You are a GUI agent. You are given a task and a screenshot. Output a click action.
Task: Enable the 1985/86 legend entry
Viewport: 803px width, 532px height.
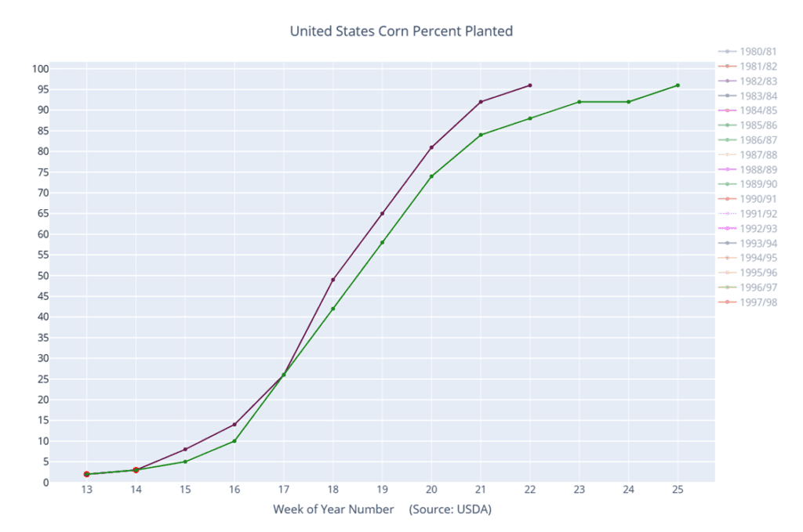[x=747, y=125]
